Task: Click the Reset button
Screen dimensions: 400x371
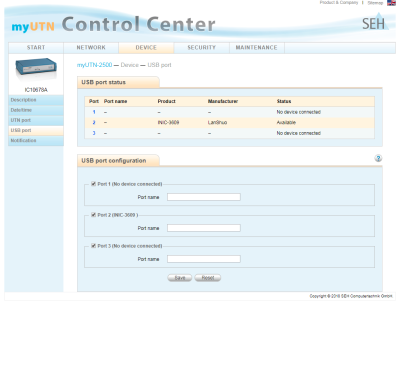Action: click(x=208, y=278)
